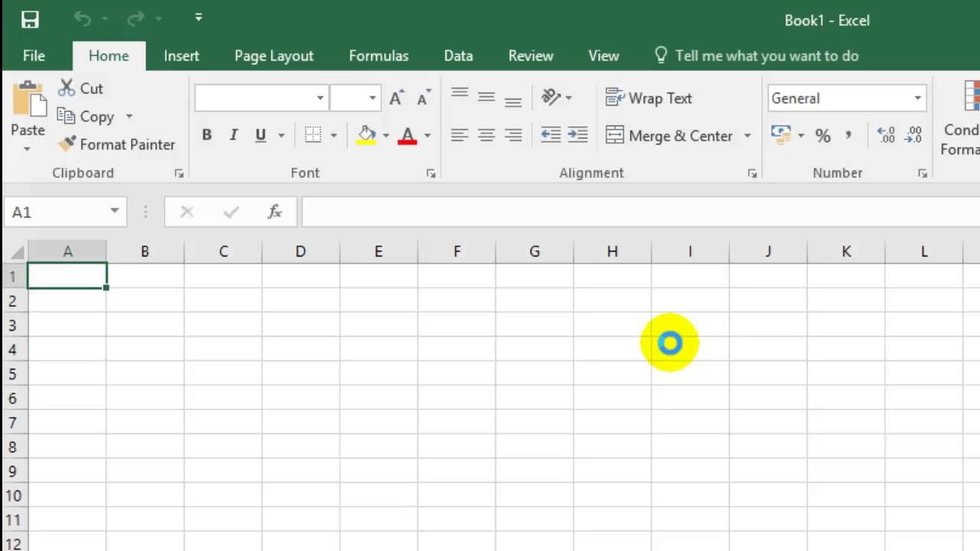
Task: Click the Comma Style icon
Action: click(848, 135)
